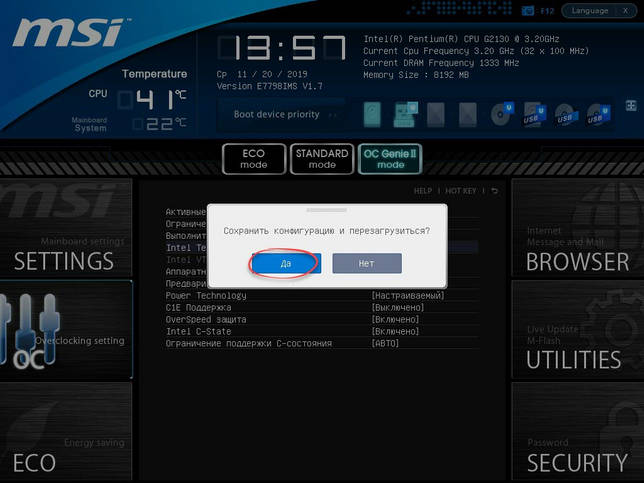Click the Intel Pentium CPU G2130 line

coord(461,39)
